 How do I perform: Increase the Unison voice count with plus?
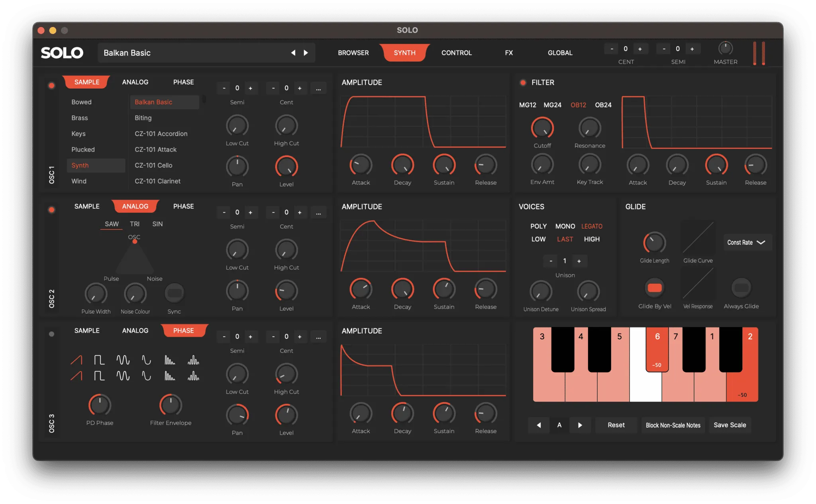(579, 261)
